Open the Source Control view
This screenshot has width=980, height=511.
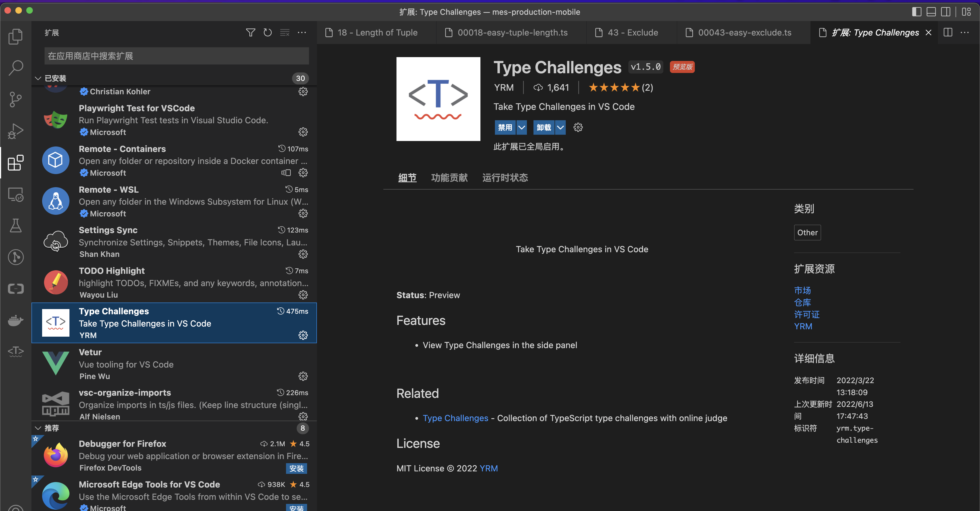16,99
